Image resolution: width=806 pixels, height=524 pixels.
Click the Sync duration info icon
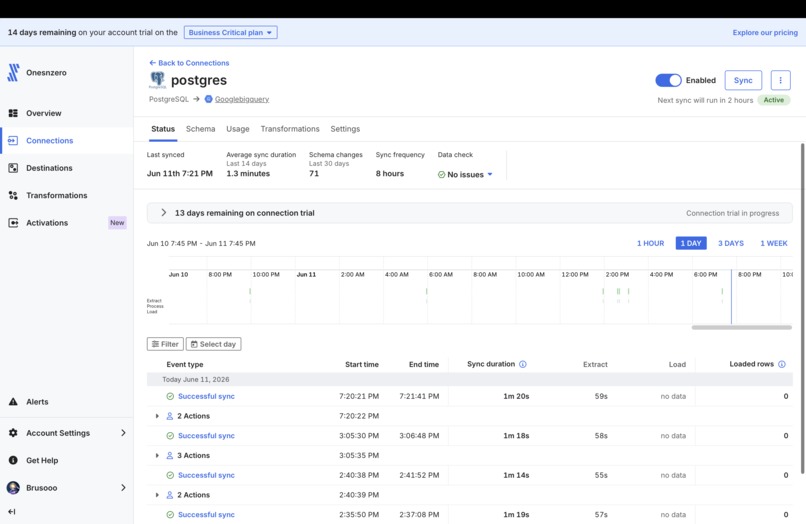tap(523, 364)
